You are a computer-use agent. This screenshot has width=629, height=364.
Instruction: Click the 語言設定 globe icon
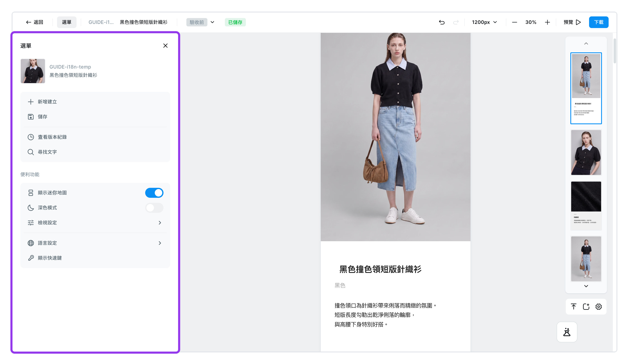click(x=31, y=243)
